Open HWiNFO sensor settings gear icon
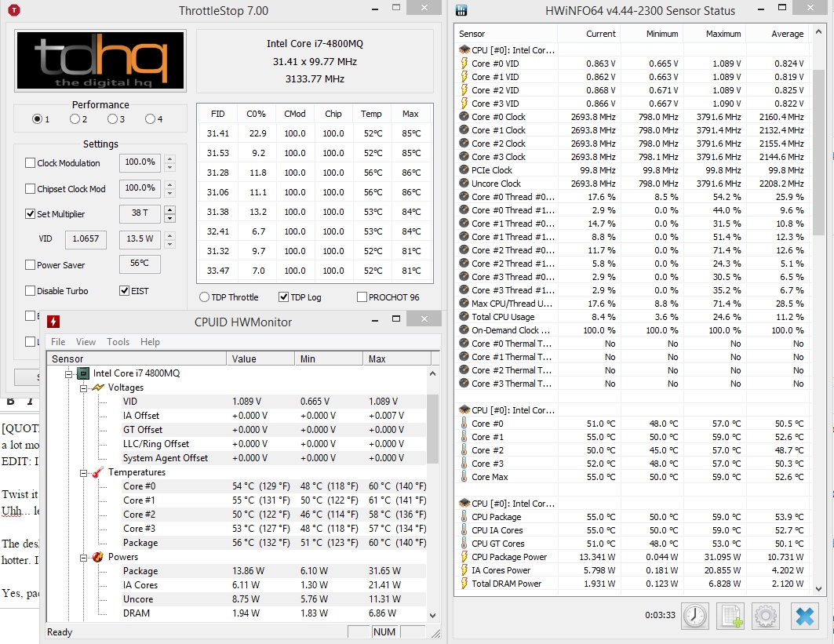This screenshot has width=834, height=644. click(766, 617)
